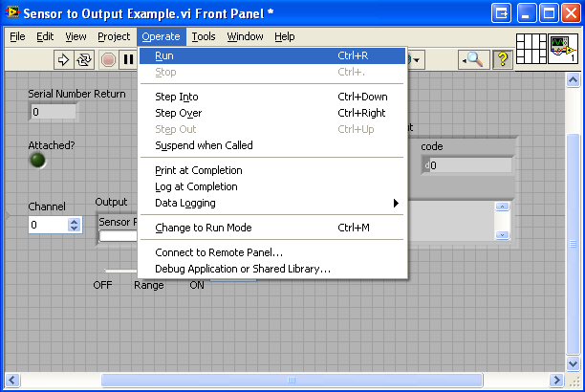Click the Channel label
This screenshot has height=392, width=585.
[47, 207]
